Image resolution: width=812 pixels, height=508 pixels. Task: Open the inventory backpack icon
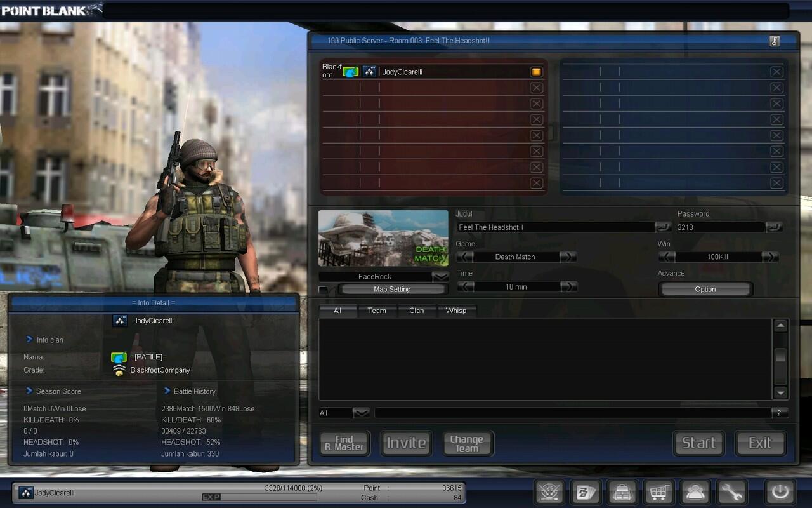tap(622, 491)
